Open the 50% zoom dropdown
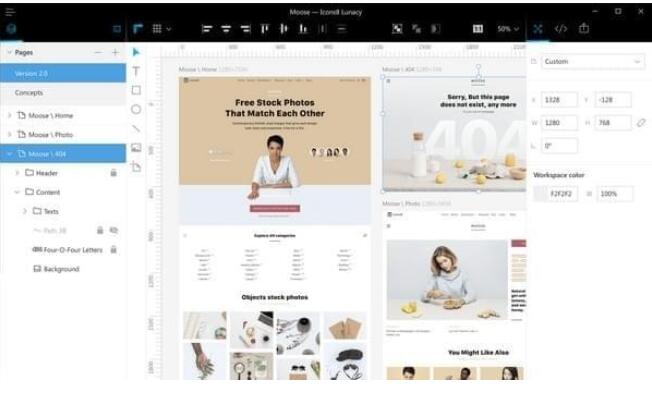Screen dimensions: 652x399 point(508,29)
